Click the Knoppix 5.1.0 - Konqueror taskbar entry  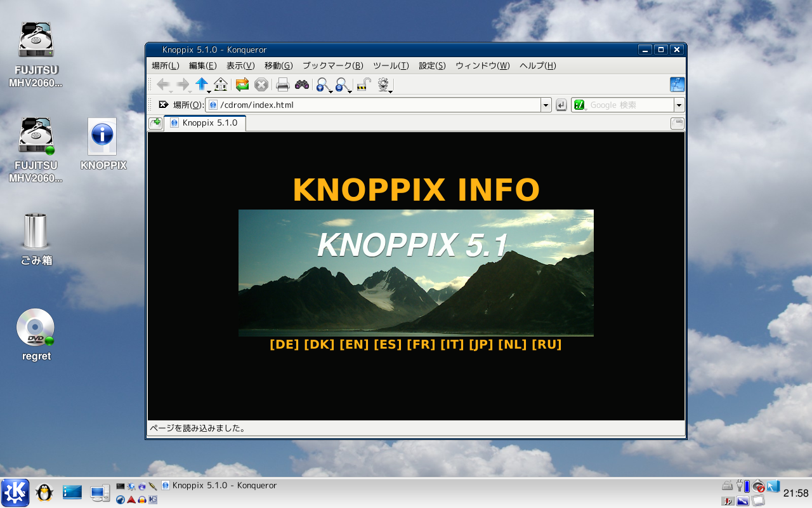219,485
